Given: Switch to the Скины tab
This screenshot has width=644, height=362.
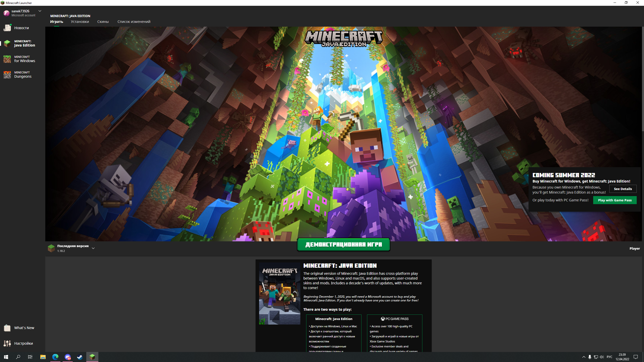Looking at the screenshot, I should tap(103, 22).
